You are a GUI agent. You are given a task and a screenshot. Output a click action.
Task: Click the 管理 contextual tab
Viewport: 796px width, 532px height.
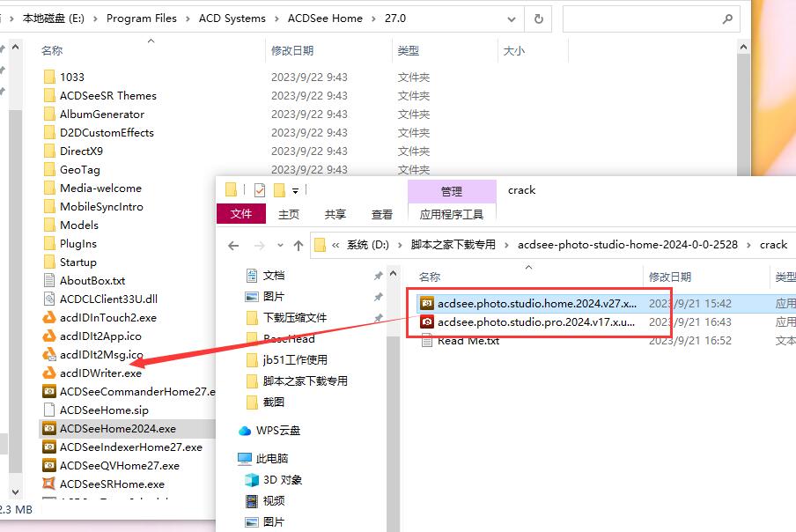pyautogui.click(x=452, y=191)
